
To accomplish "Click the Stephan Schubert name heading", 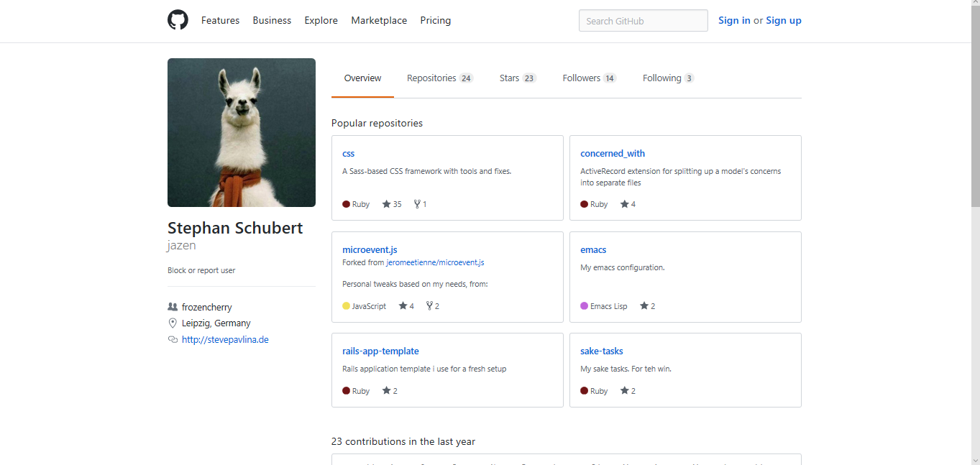I will (x=235, y=229).
